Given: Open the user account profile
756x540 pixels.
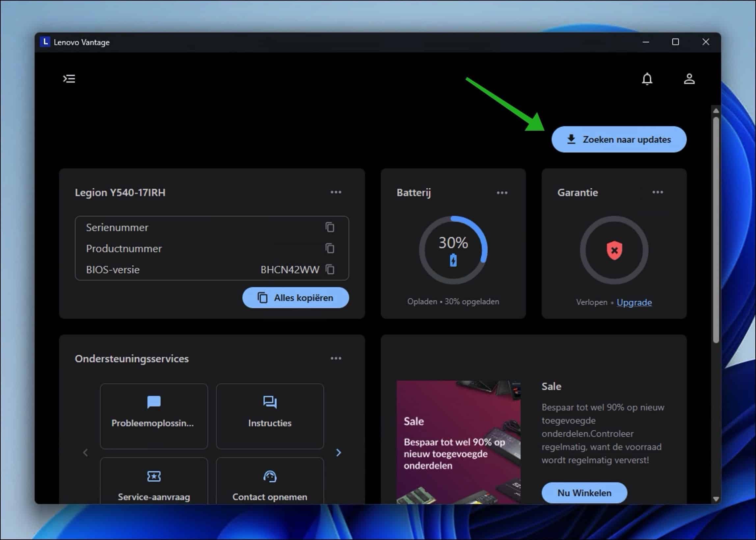Looking at the screenshot, I should (689, 79).
